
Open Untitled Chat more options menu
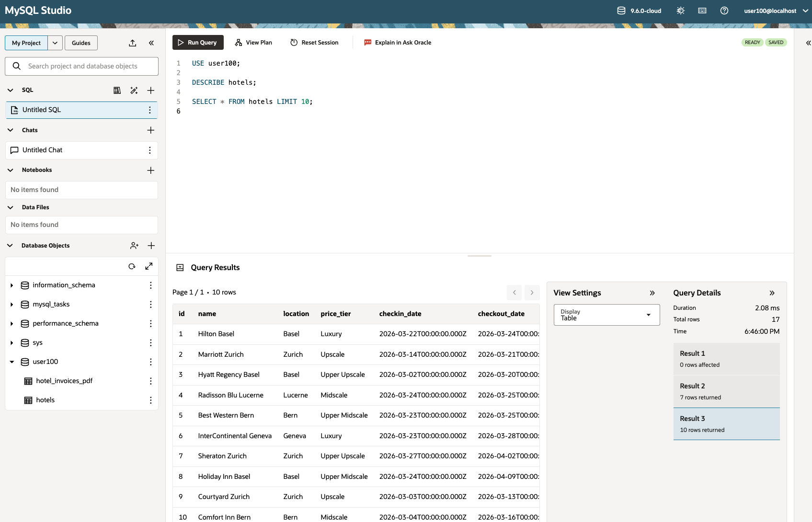coord(150,150)
